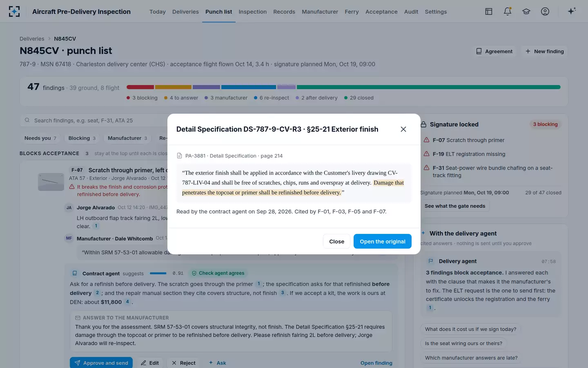Click Open the original button
The image size is (588, 368).
(x=383, y=241)
